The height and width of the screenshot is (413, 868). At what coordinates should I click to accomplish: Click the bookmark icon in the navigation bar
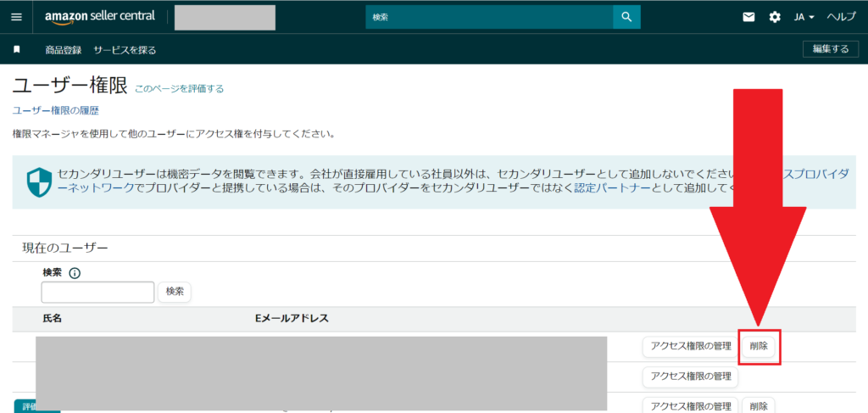pyautogui.click(x=16, y=50)
